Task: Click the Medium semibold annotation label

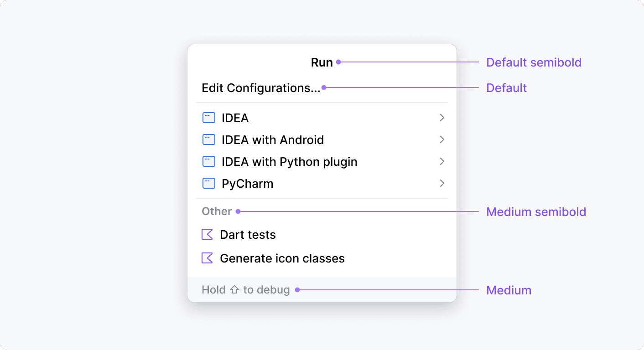Action: (536, 212)
